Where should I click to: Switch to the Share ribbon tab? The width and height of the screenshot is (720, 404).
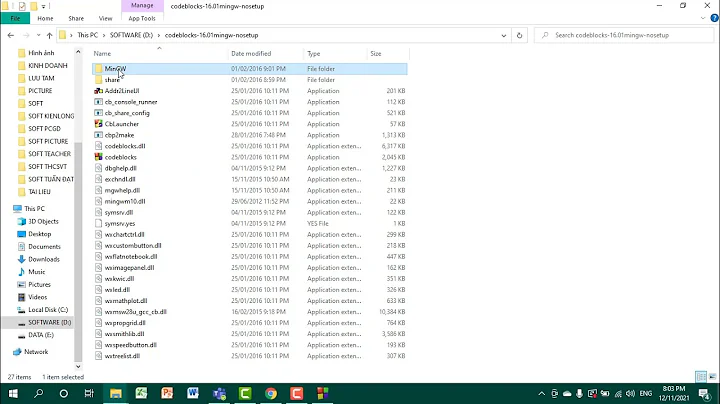(x=76, y=18)
